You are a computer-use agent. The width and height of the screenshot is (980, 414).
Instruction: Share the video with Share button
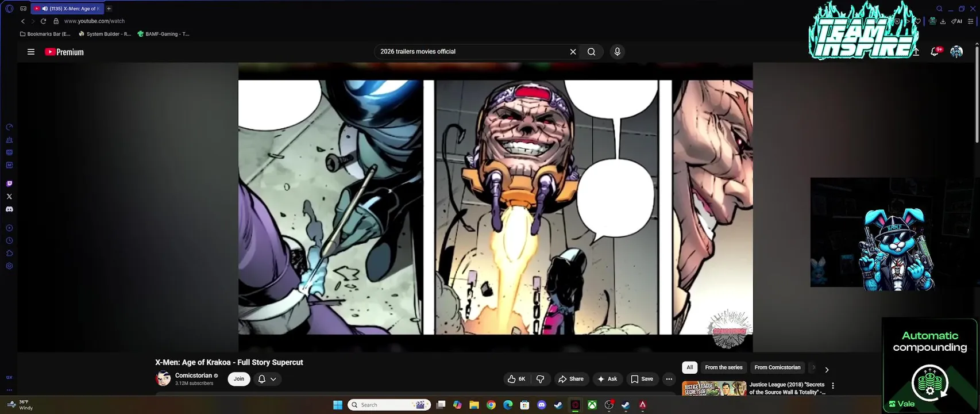click(571, 379)
